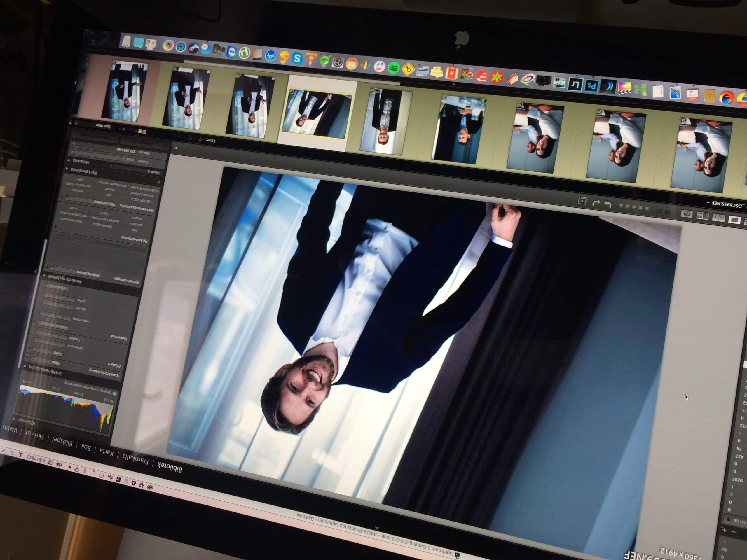Toggle the red color label filter
This screenshot has height=560, width=747.
144,132
